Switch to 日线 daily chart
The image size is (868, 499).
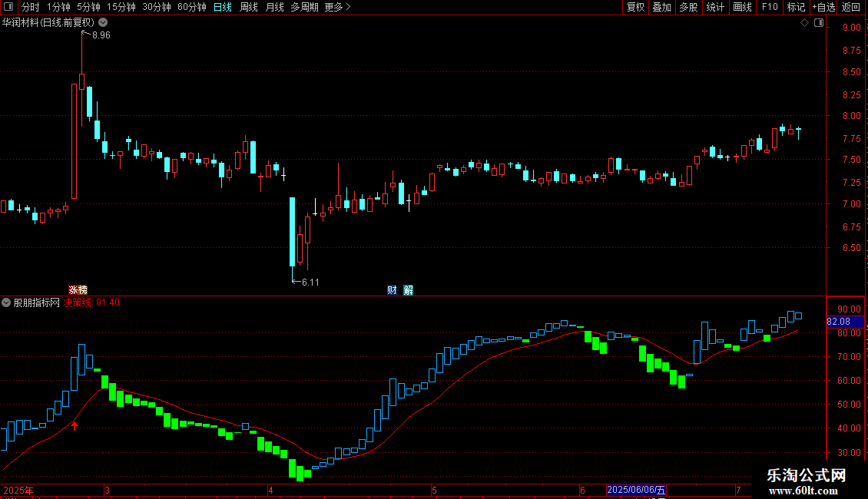223,7
